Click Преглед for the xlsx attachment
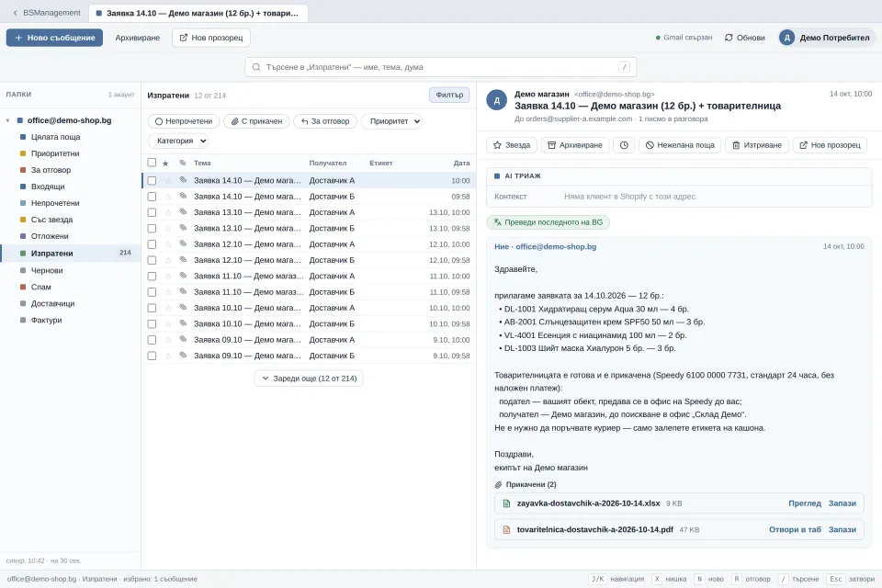Screen dimensions: 882x588 click(x=805, y=503)
